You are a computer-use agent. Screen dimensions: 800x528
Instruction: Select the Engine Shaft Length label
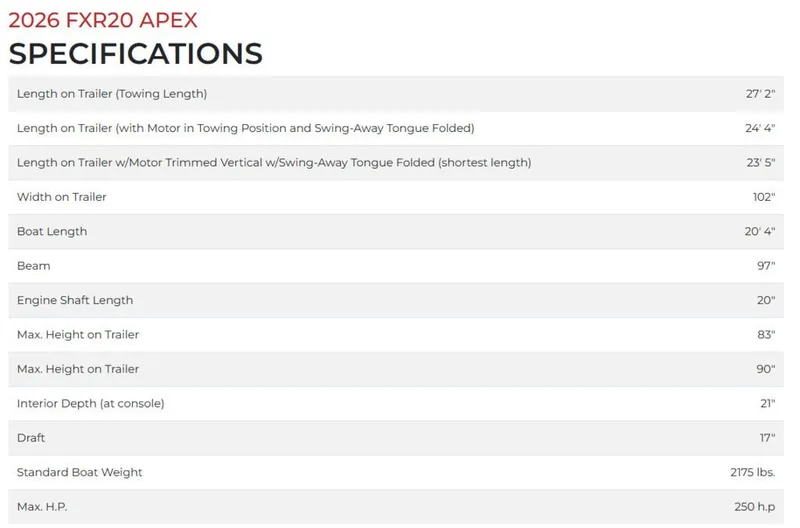point(75,300)
